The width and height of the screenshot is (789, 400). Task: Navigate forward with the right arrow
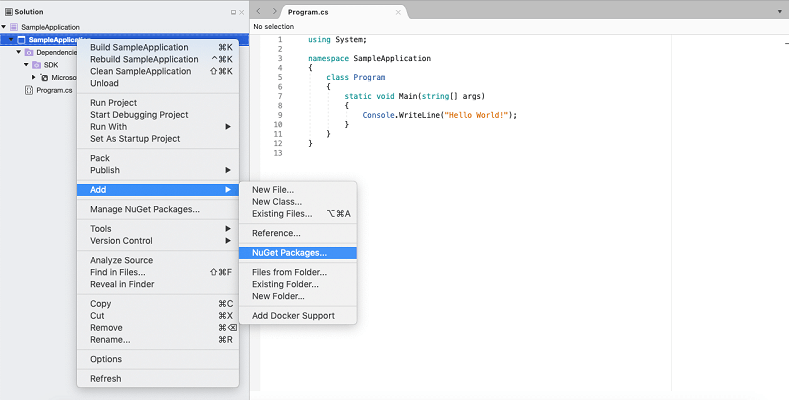[x=274, y=11]
